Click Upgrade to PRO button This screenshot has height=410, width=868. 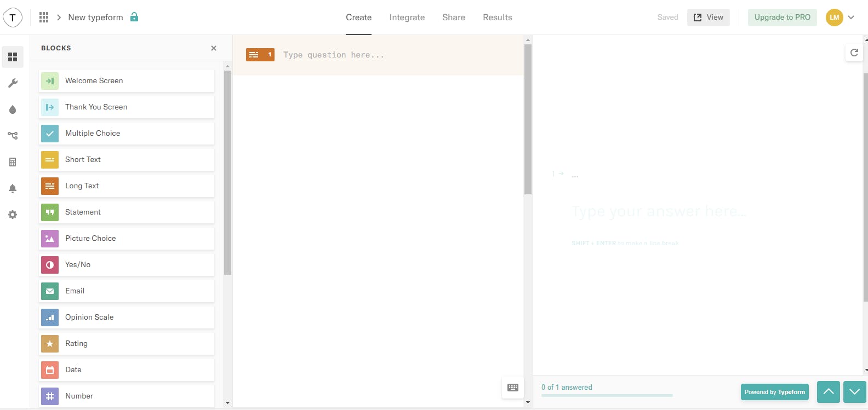(783, 18)
